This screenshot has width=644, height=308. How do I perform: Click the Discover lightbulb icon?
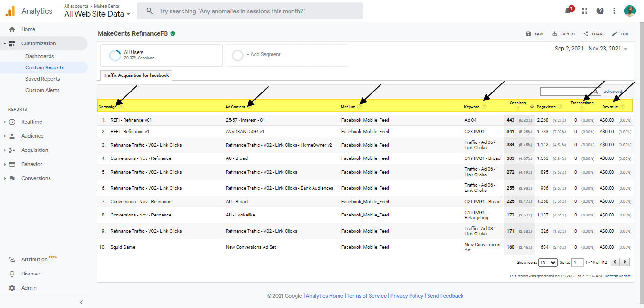pyautogui.click(x=12, y=274)
